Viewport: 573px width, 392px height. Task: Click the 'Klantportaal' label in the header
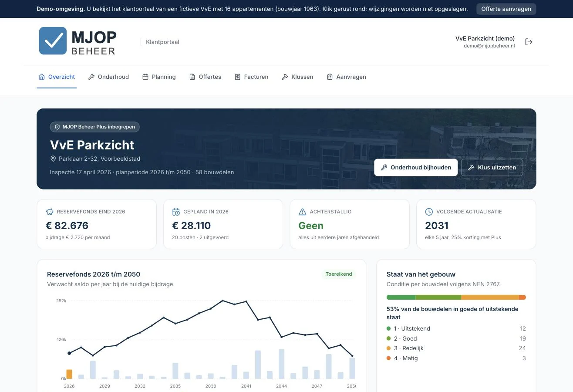coord(162,42)
